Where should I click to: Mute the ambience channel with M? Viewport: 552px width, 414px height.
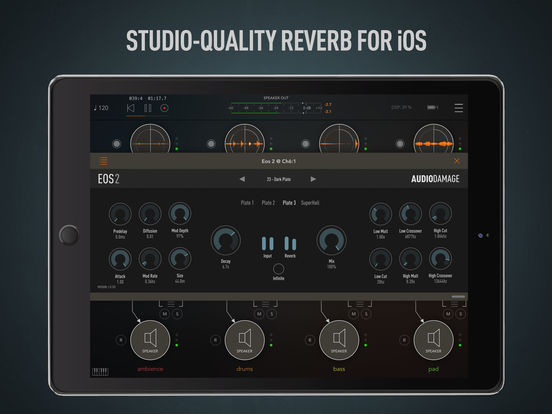click(165, 314)
